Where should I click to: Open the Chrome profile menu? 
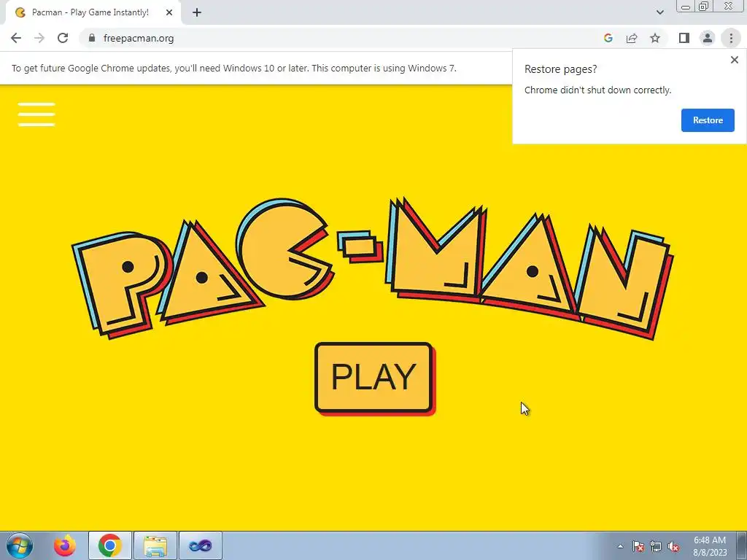coord(708,38)
